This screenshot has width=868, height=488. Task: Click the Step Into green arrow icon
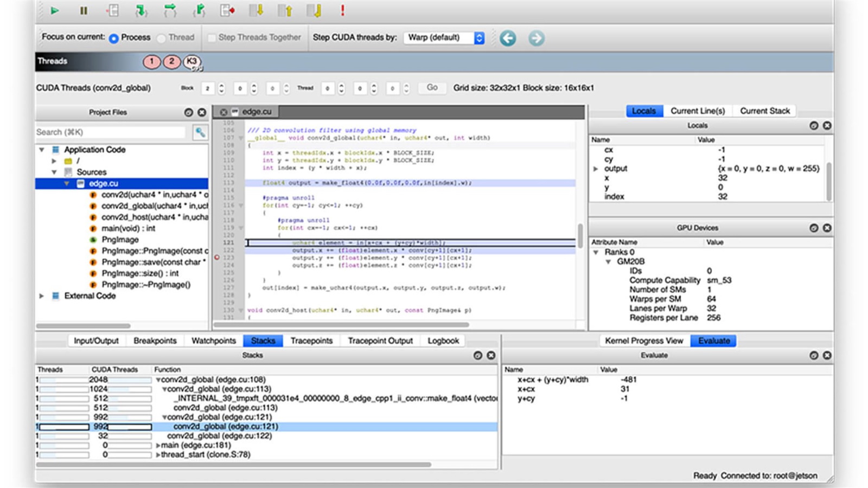[141, 10]
